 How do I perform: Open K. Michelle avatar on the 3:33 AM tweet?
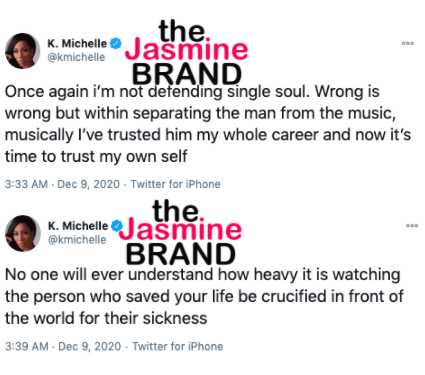(x=22, y=51)
